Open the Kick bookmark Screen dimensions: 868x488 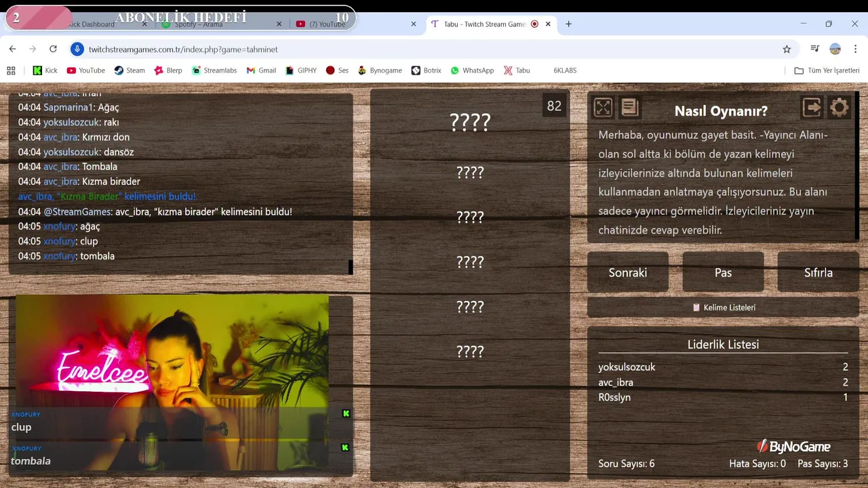click(x=45, y=70)
